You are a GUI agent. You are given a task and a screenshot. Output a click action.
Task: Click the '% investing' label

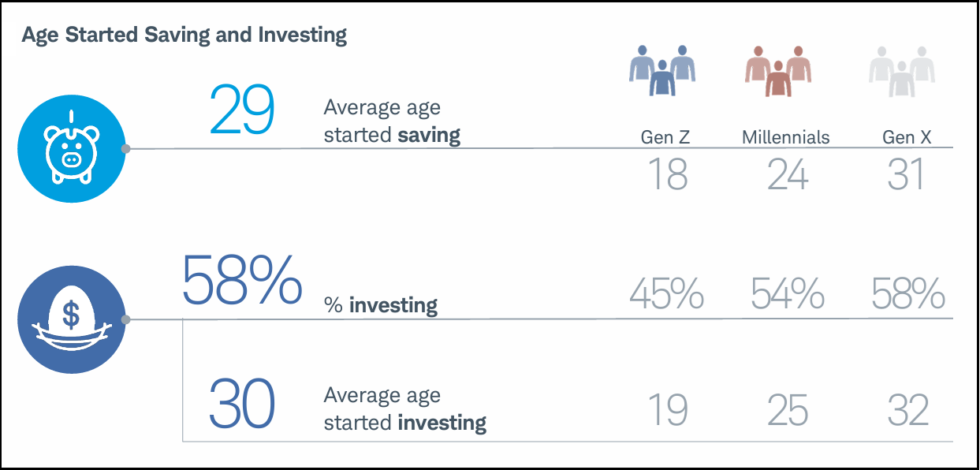381,305
